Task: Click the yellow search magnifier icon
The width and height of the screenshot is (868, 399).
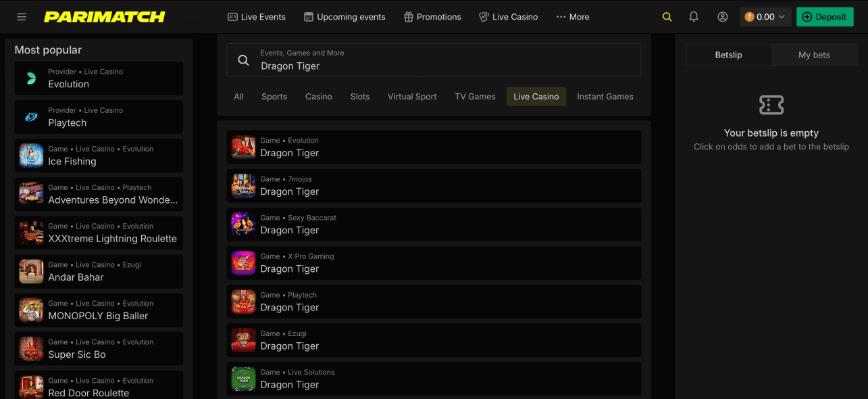Action: click(x=667, y=17)
